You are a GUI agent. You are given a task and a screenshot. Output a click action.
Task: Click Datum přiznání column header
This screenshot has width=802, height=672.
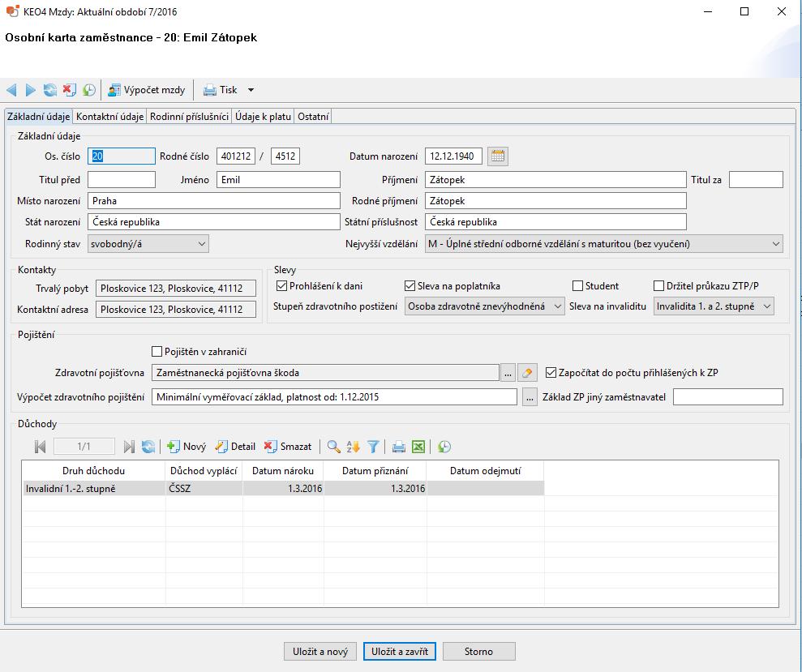tap(375, 470)
